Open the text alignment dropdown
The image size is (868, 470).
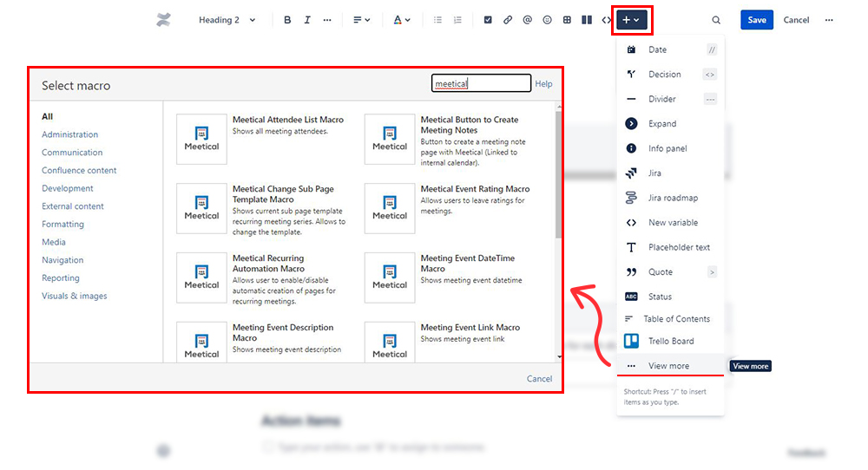361,20
